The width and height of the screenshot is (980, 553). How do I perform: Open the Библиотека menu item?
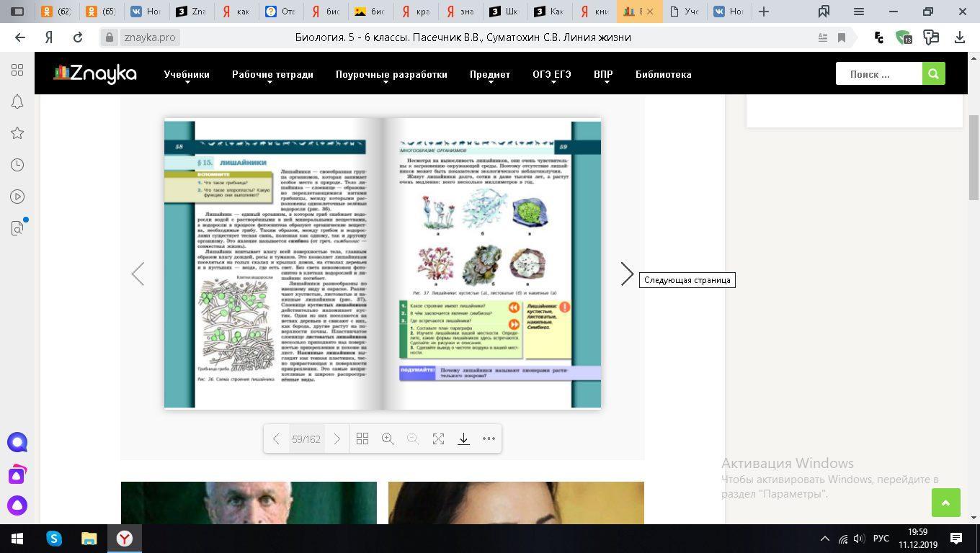(663, 74)
